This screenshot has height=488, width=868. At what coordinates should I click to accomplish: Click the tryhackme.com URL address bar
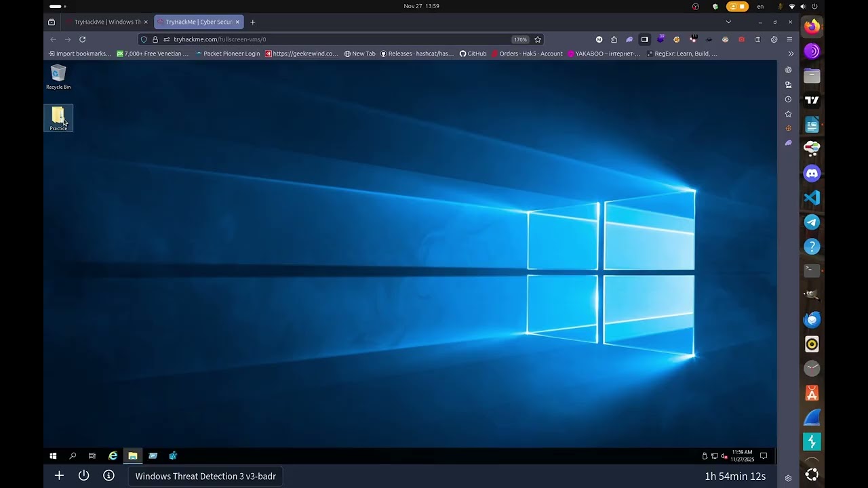(339, 39)
